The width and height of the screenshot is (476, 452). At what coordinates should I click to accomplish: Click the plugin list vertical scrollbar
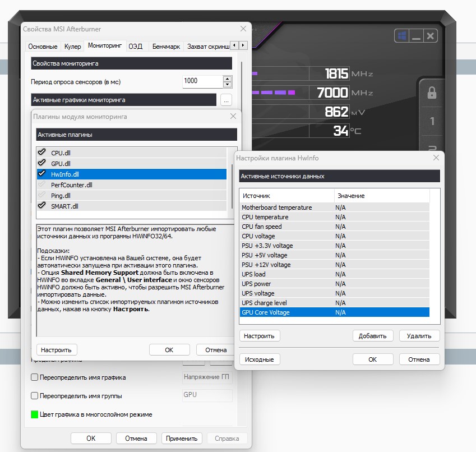(x=232, y=186)
